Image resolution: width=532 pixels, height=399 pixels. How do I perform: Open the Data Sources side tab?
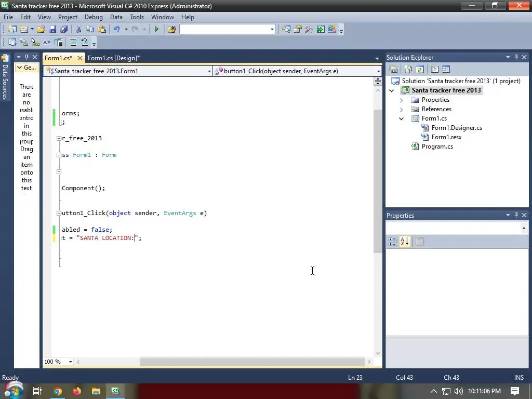pyautogui.click(x=5, y=77)
